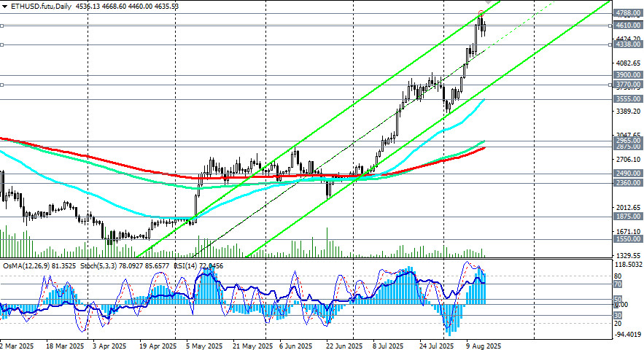Open the dropdown arrow beside ETHUSD.futu
The width and height of the screenshot is (644, 350).
pyautogui.click(x=4, y=7)
